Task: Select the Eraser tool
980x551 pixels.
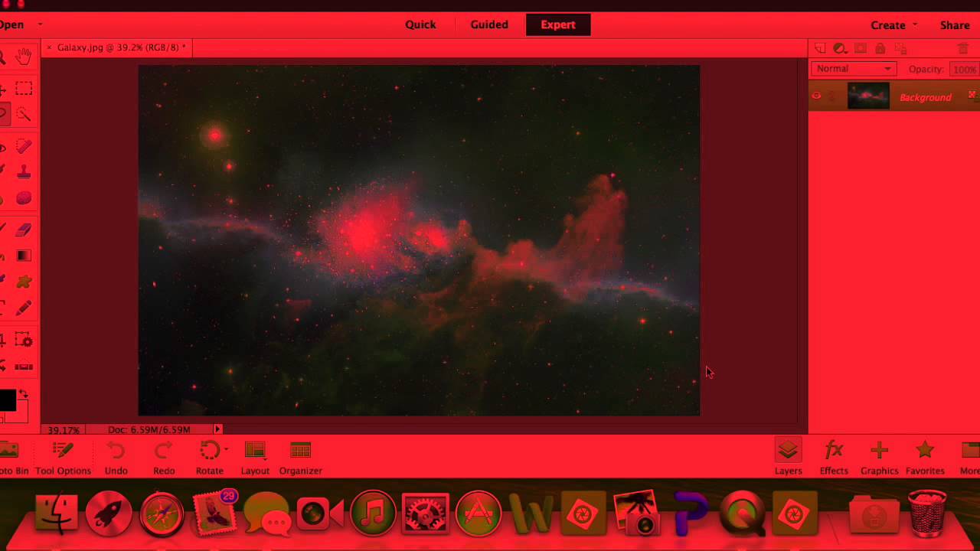Action: [24, 230]
